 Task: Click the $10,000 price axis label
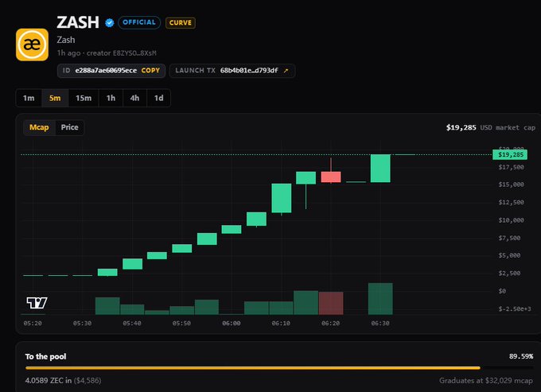[511, 220]
